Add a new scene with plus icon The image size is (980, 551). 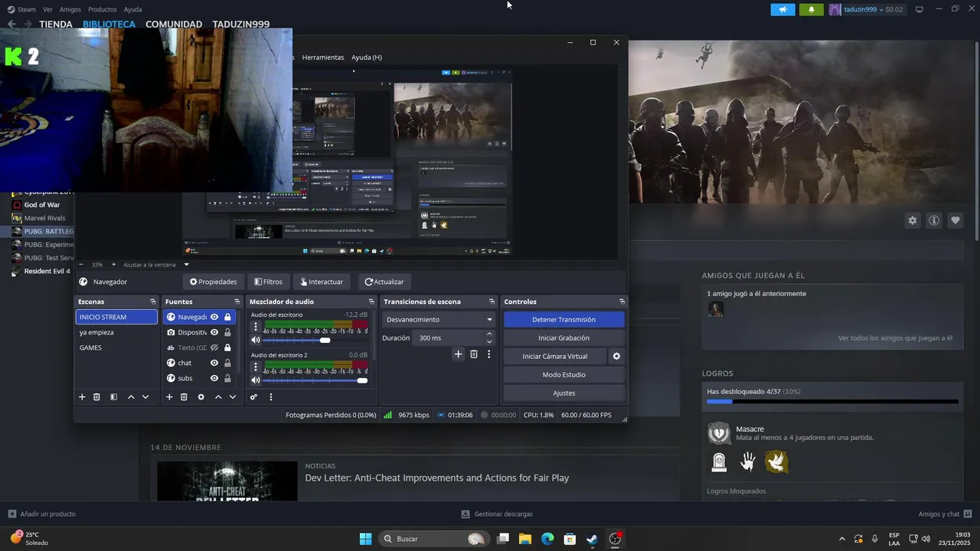pyautogui.click(x=82, y=397)
